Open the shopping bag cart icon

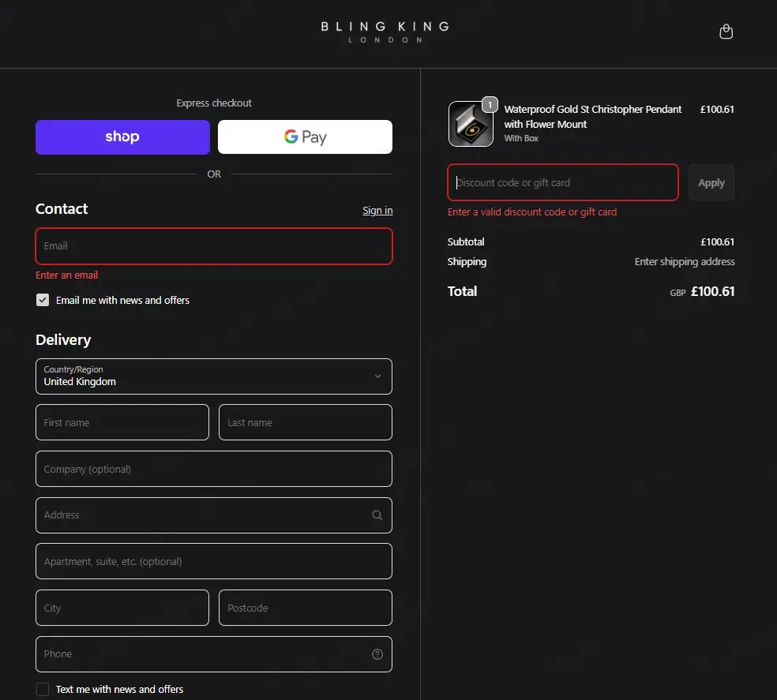tap(726, 32)
